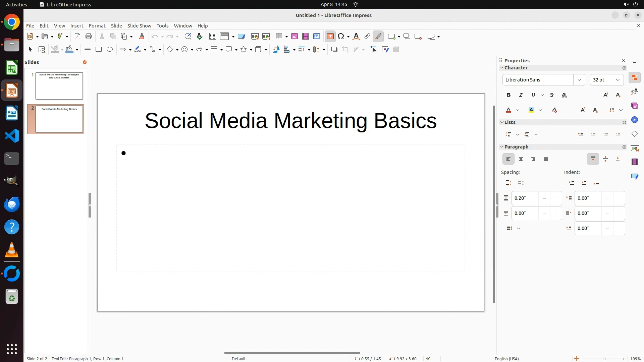The width and height of the screenshot is (644, 362).
Task: Open the Slide Show menu
Action: tap(139, 26)
